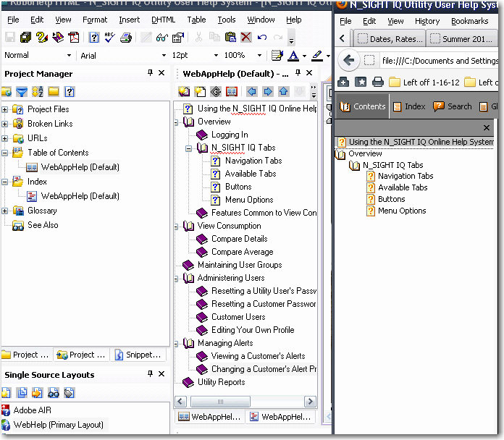
Task: Open the browser Bookmarks menu
Action: [470, 21]
